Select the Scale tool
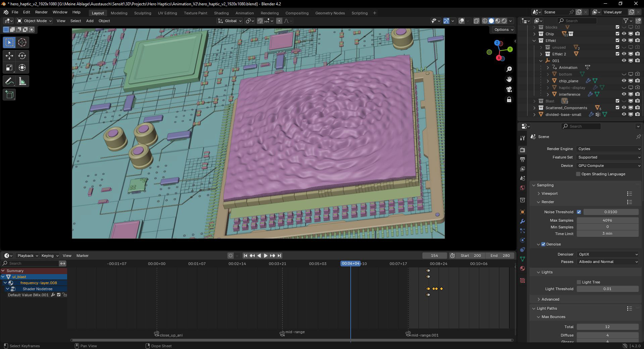Viewport: 644px width, 349px height. [x=9, y=68]
